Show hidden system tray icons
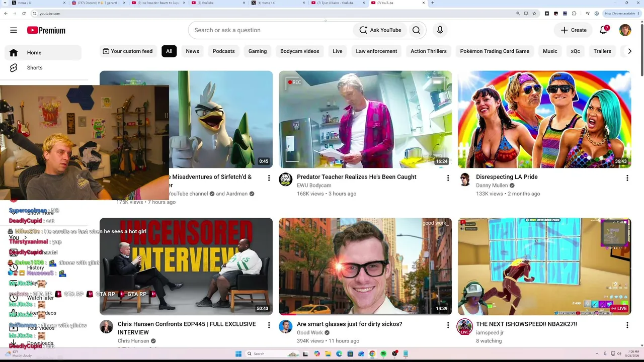This screenshot has width=644, height=362. 598,354
